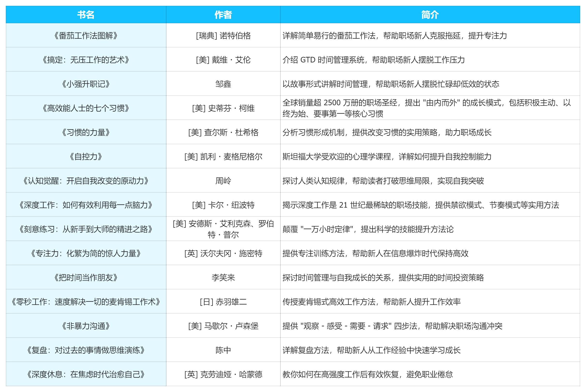Image resolution: width=586 pixels, height=392 pixels.
Task: Click the author 李笑来
Action: [x=223, y=278]
